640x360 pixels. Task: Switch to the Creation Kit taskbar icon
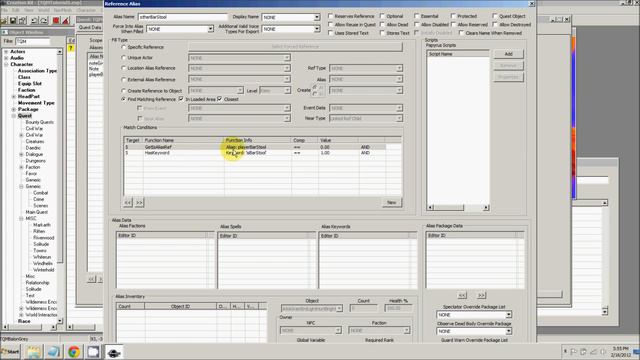click(x=114, y=352)
